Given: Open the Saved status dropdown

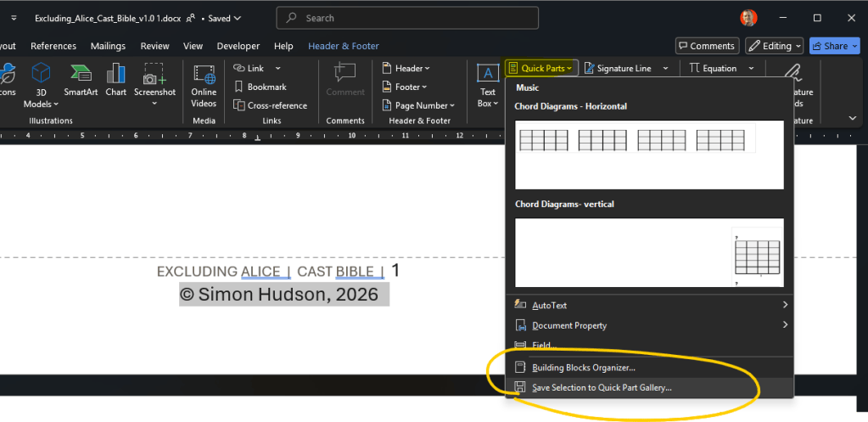Looking at the screenshot, I should click(x=225, y=18).
